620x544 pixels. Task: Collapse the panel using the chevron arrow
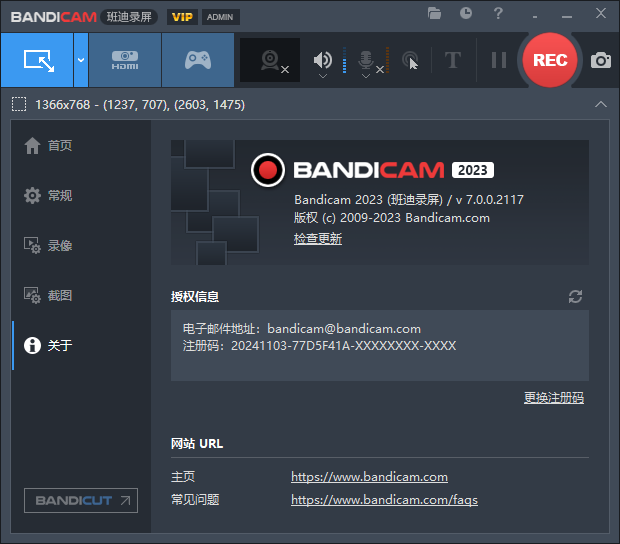pyautogui.click(x=600, y=104)
